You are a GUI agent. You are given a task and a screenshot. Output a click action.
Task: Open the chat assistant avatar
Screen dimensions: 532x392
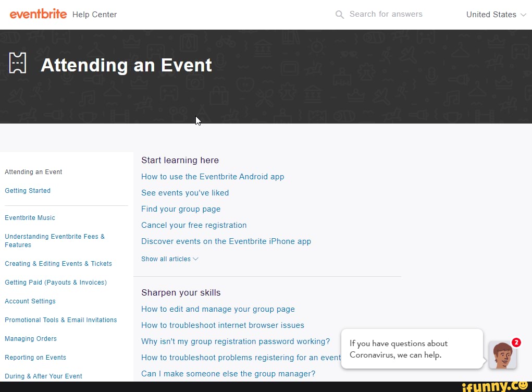[x=502, y=356]
